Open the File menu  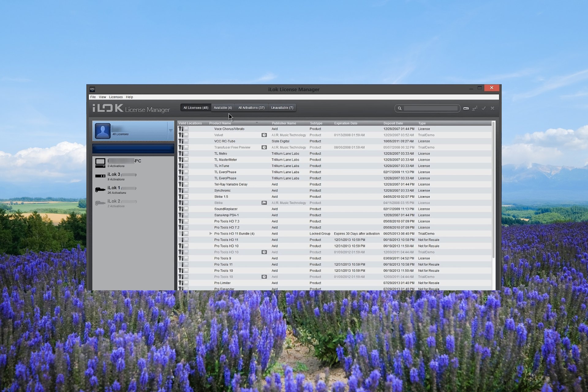click(93, 97)
